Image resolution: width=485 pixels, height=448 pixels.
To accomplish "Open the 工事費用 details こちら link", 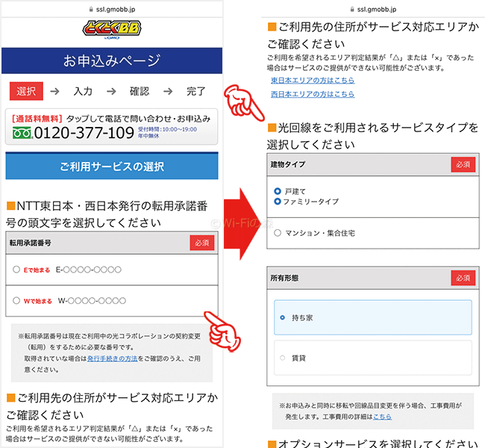I will (382, 417).
